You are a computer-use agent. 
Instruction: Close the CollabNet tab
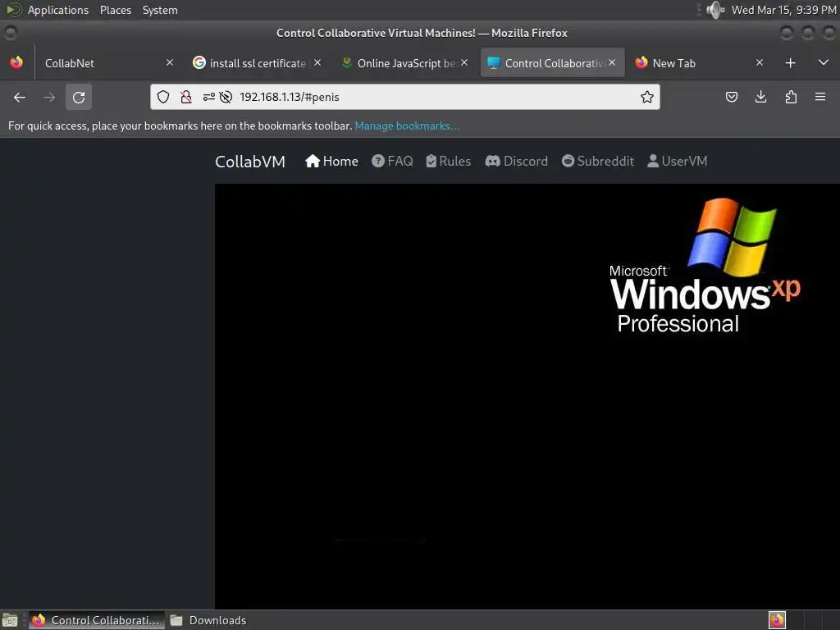tap(169, 62)
